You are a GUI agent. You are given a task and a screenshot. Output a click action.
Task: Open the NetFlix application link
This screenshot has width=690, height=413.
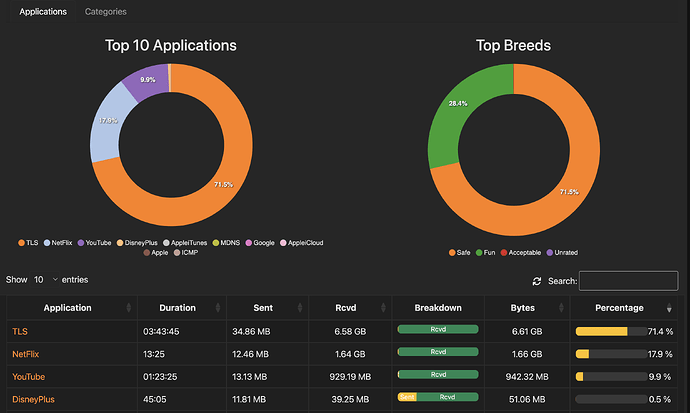click(x=26, y=354)
